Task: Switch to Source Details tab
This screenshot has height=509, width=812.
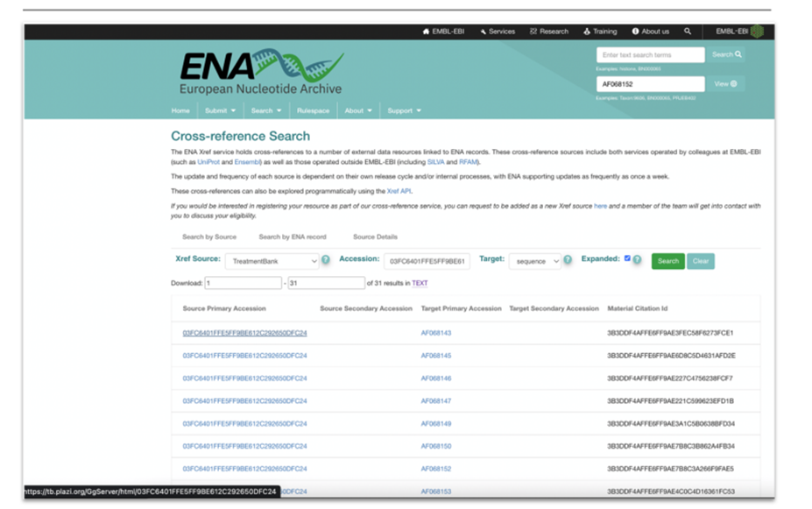Action: pos(376,237)
